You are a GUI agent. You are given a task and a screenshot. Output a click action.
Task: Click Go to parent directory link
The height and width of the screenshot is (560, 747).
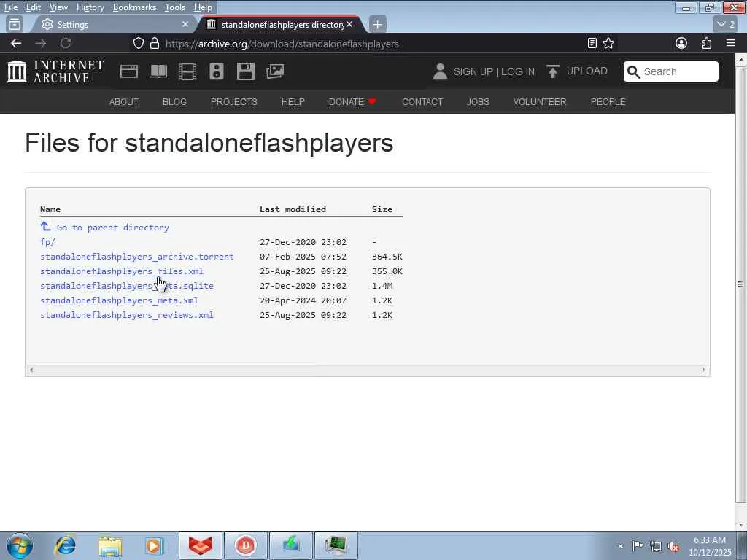(x=113, y=227)
